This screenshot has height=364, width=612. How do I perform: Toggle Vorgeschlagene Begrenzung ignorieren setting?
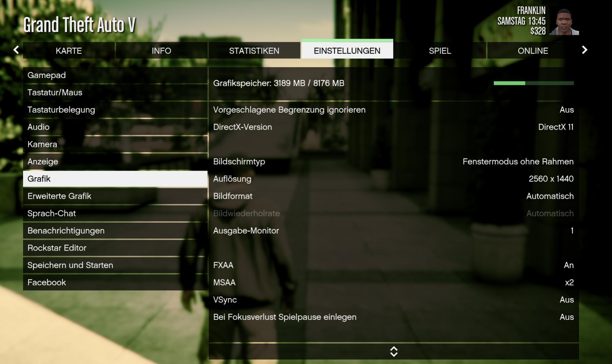pyautogui.click(x=394, y=110)
